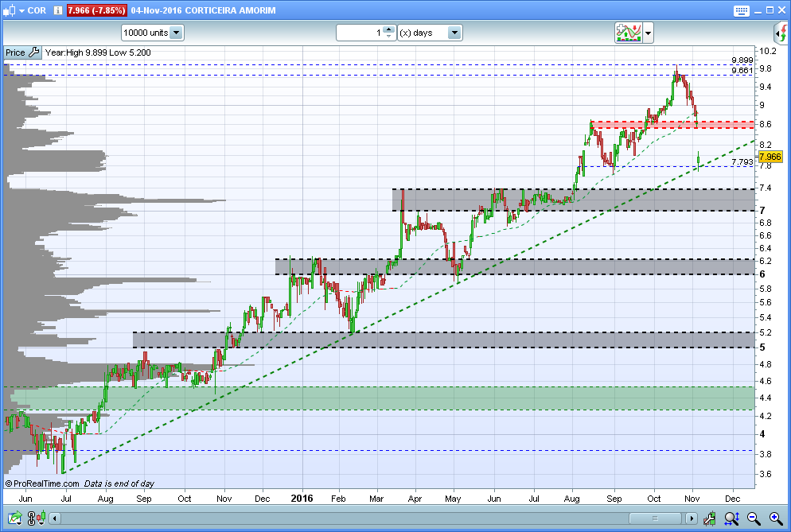Expand the 10000 units dropdown
This screenshot has height=532, width=791.
pos(152,33)
